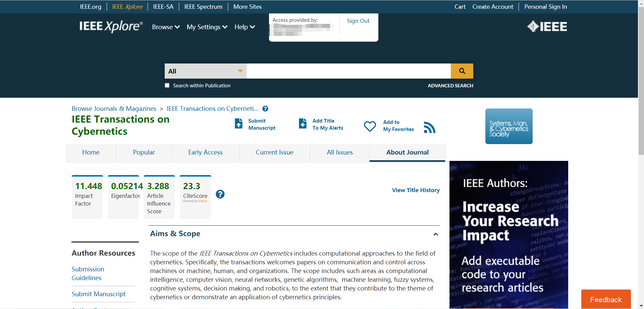Open the RSS feed icon
Image resolution: width=644 pixels, height=309 pixels.
point(429,127)
